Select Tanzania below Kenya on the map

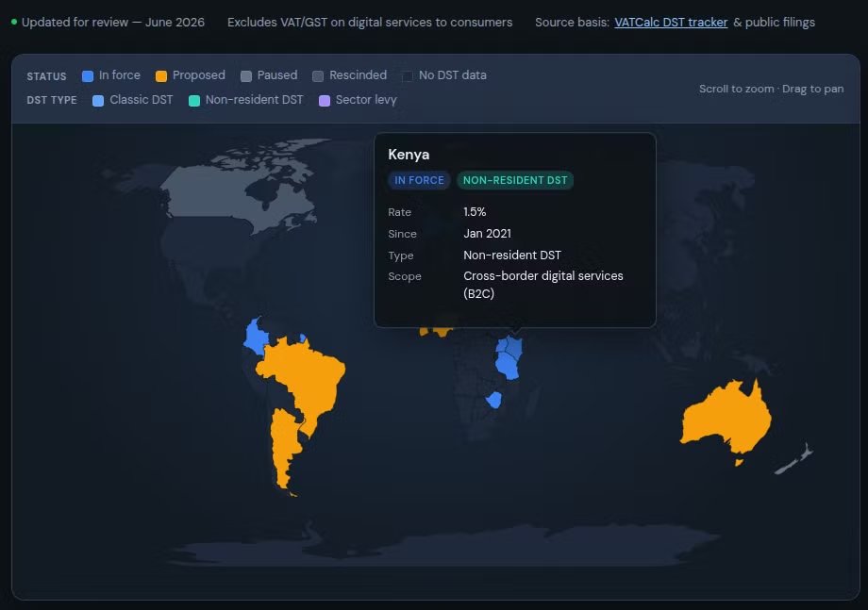[x=507, y=366]
